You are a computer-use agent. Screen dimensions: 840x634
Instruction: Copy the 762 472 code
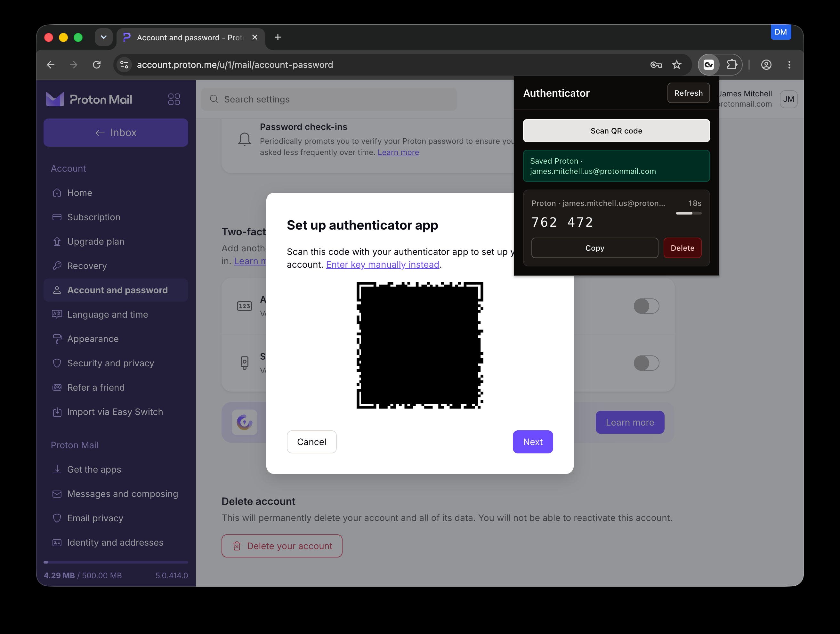tap(594, 248)
